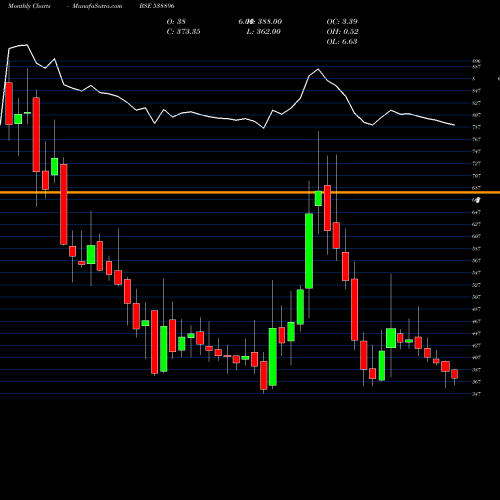The width and height of the screenshot is (500, 500).
Task: Click the 527 price axis label
Action: 476,285
